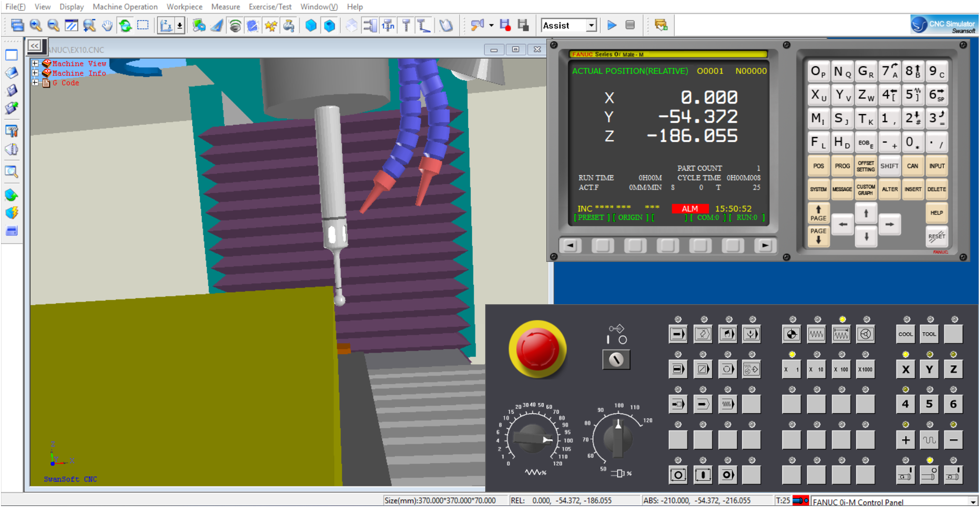The image size is (980, 507).
Task: Select the X 10 increment button
Action: click(816, 369)
